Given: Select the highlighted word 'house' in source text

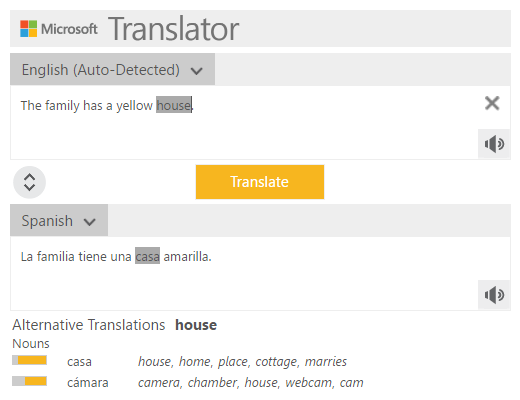Looking at the screenshot, I should click(174, 105).
